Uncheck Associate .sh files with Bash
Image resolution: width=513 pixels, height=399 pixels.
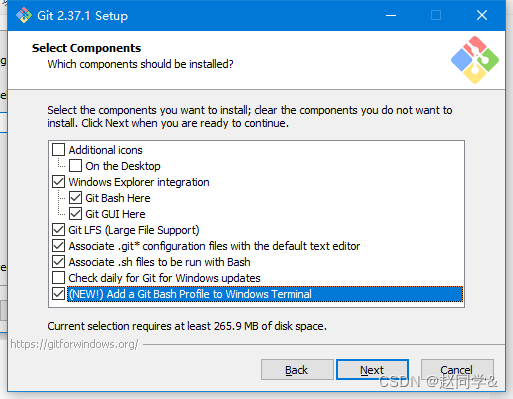[x=59, y=262]
